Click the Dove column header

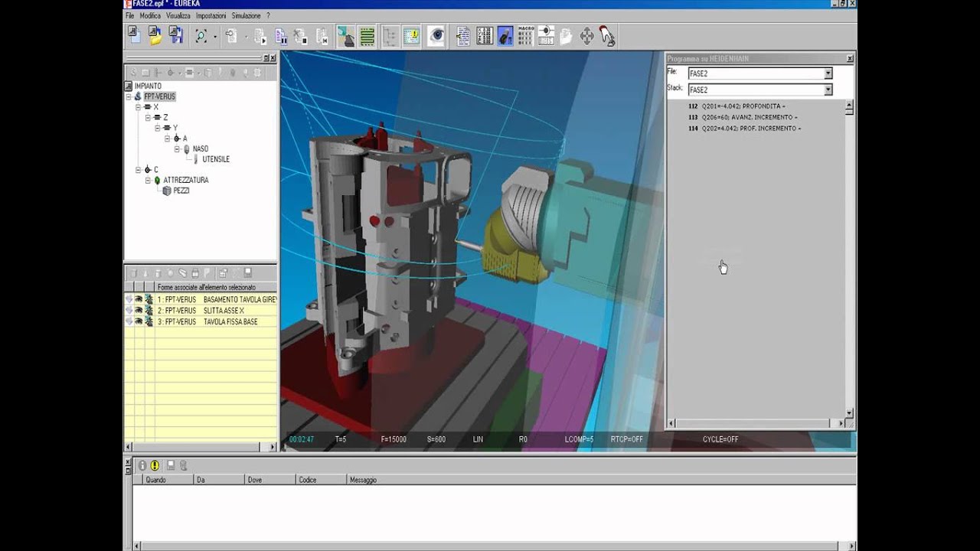tap(269, 480)
